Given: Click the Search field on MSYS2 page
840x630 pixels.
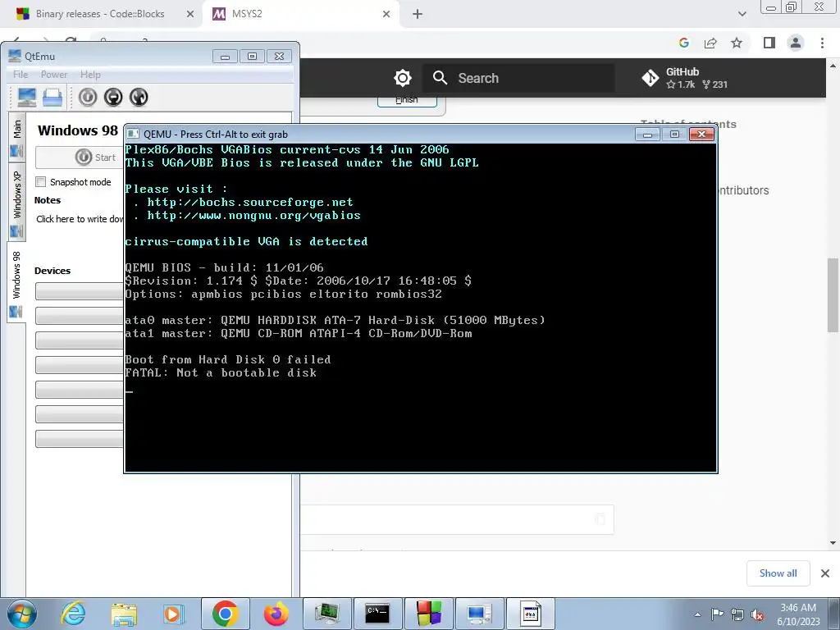Looking at the screenshot, I should pyautogui.click(x=518, y=78).
